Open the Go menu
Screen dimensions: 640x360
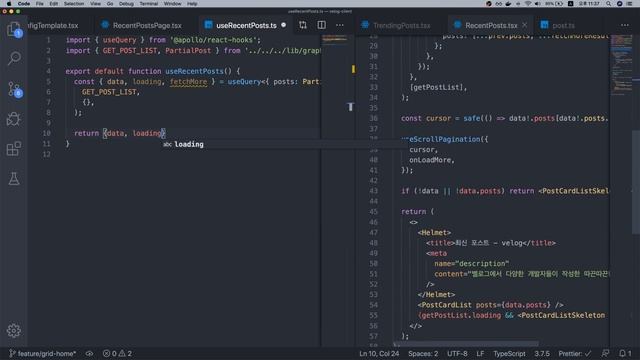pos(110,4)
